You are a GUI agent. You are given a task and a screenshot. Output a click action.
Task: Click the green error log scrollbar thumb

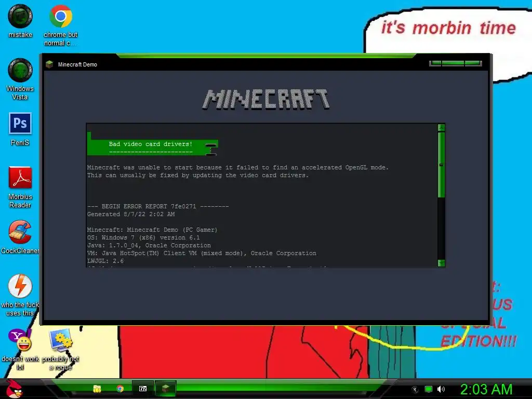(x=441, y=165)
